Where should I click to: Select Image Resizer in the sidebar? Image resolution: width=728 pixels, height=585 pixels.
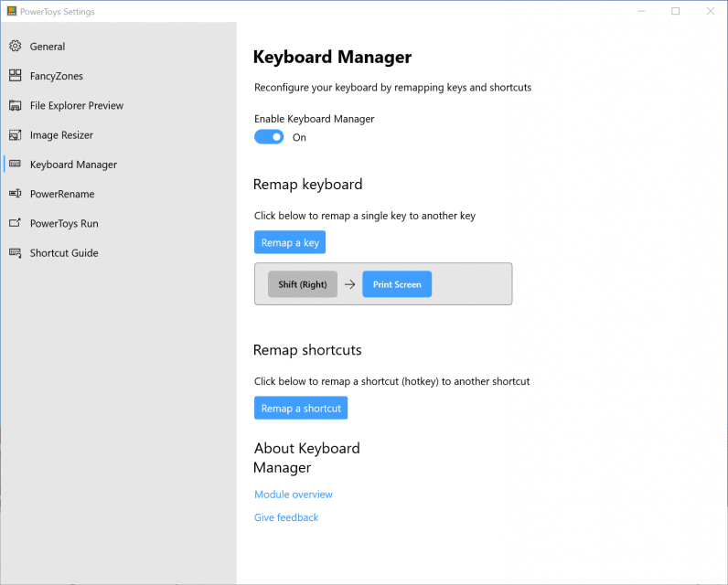(x=62, y=135)
